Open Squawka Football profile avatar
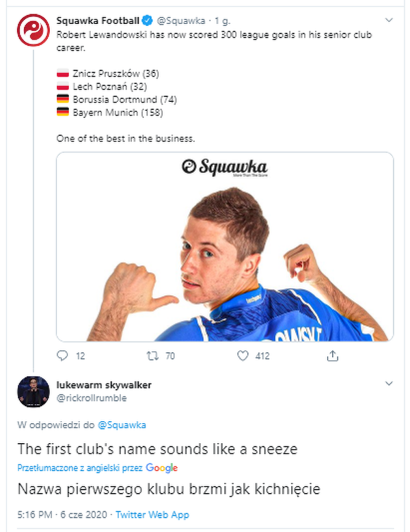Screen dimensions: 410x532 click(33, 31)
